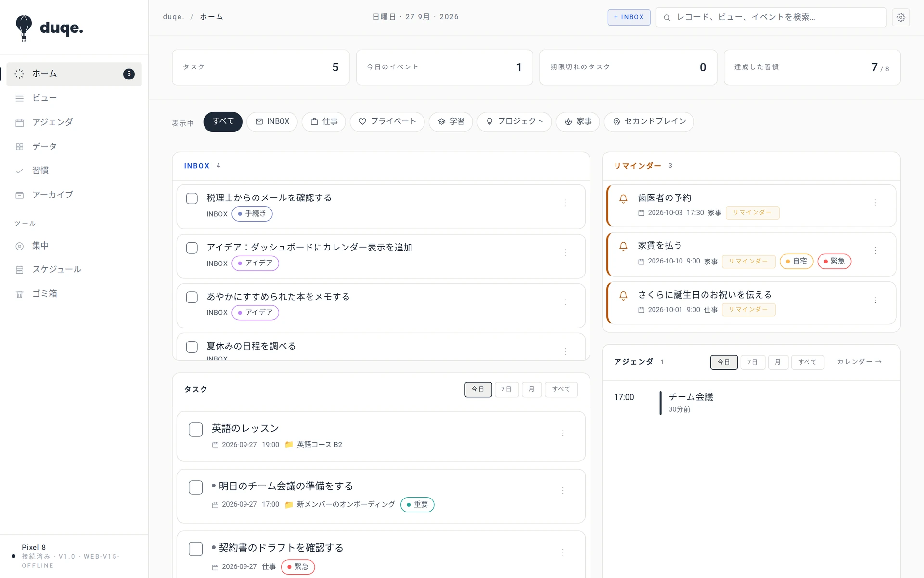Image resolution: width=924 pixels, height=578 pixels.
Task: Go to ホーム in sidebar
Action: 74,74
